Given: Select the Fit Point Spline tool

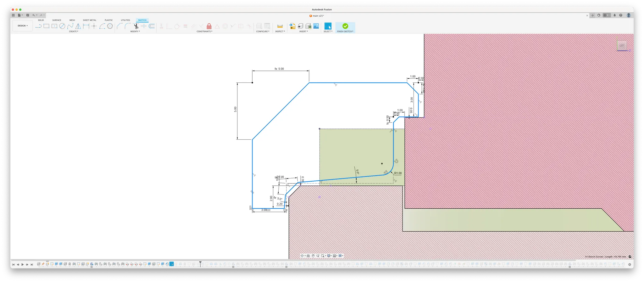Looking at the screenshot, I should point(70,26).
